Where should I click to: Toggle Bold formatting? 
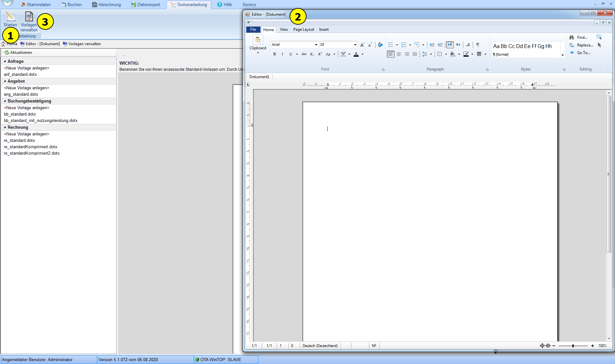click(x=275, y=54)
